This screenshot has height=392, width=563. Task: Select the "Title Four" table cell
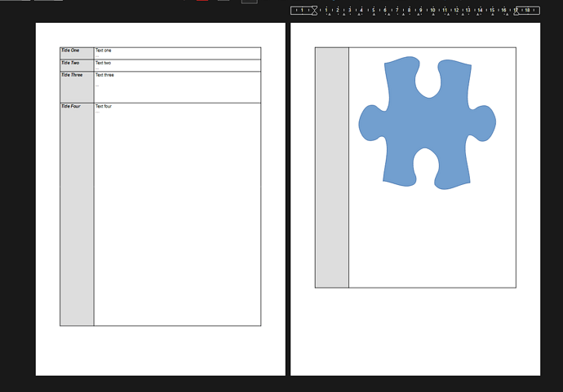click(77, 214)
